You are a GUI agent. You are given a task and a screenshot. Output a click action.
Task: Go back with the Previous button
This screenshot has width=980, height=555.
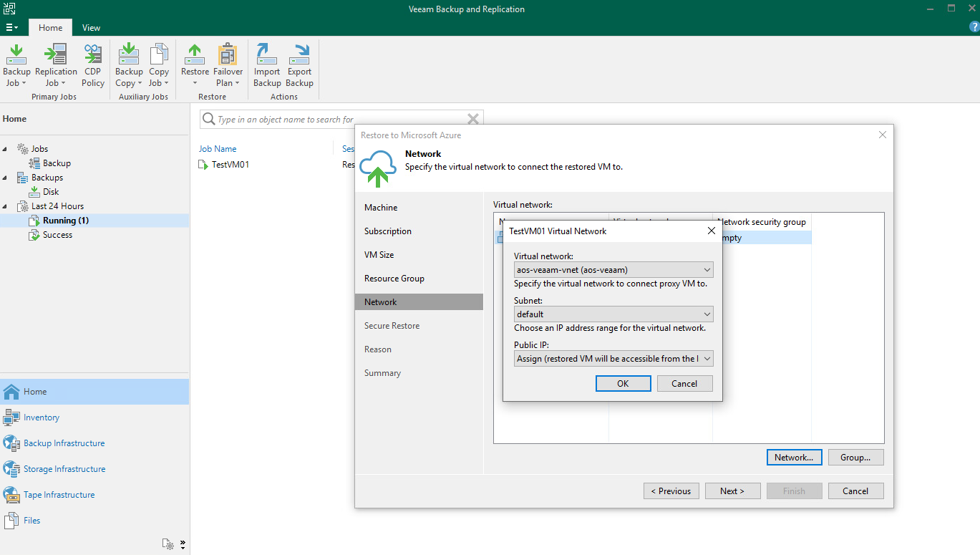tap(671, 491)
